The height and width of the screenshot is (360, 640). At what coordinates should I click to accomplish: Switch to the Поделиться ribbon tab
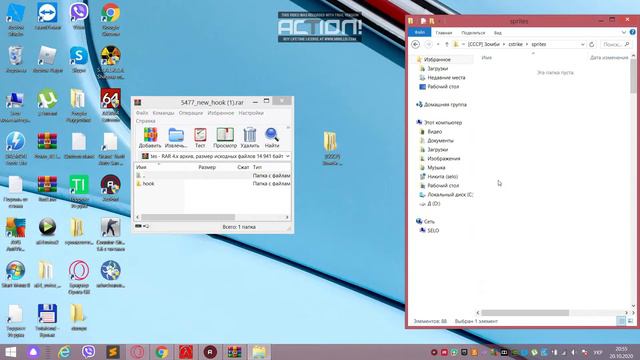(x=473, y=33)
